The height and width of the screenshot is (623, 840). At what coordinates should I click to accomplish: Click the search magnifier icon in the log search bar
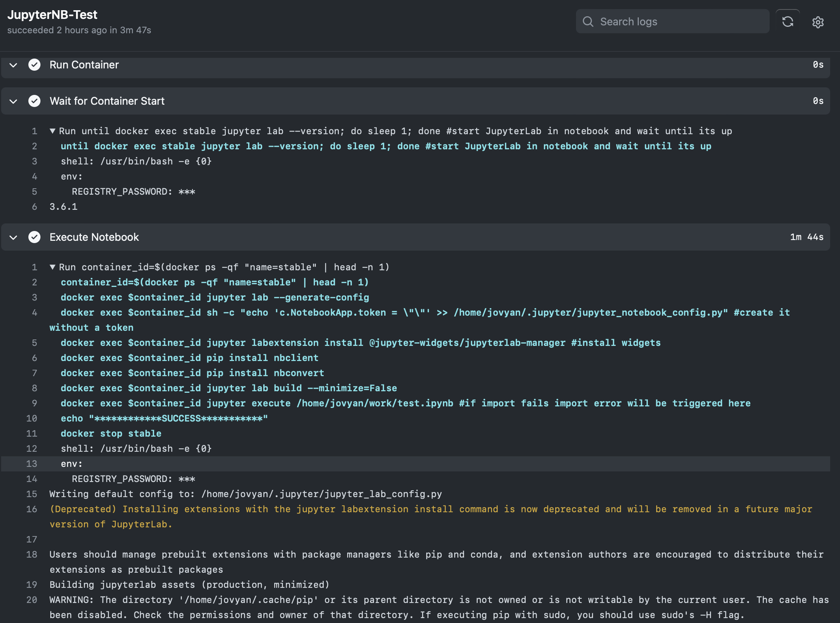pos(588,22)
